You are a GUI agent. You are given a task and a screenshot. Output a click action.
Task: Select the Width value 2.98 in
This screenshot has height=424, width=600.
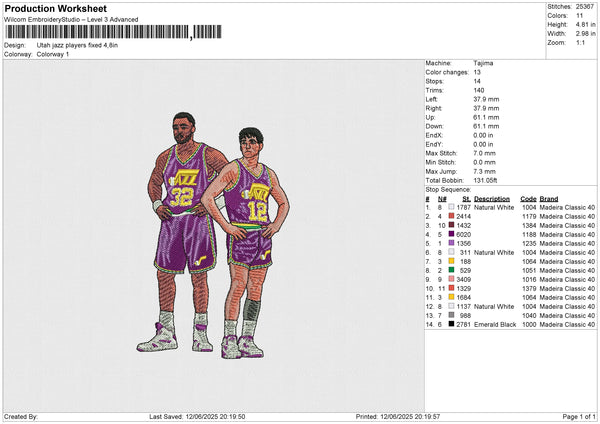tap(585, 34)
